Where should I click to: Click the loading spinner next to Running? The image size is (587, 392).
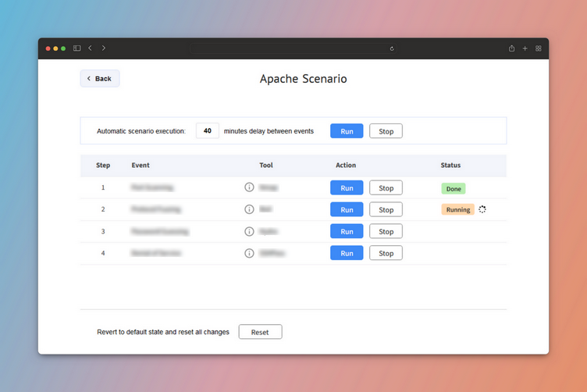(x=482, y=209)
